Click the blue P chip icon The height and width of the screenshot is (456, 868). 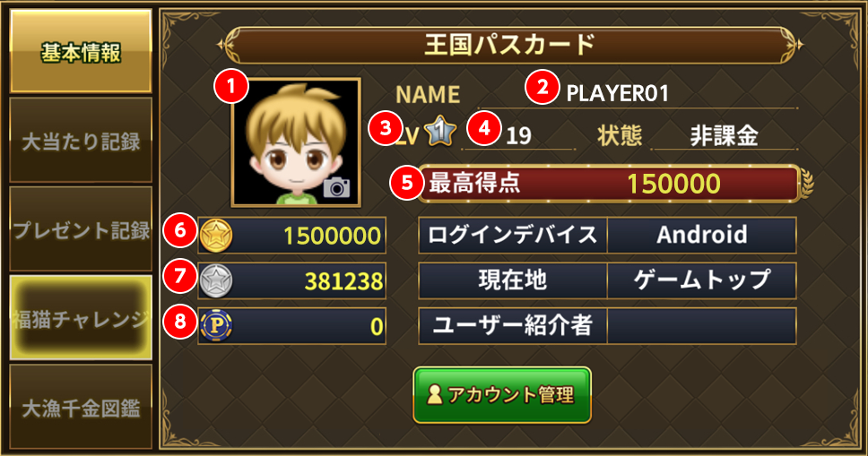coord(216,325)
